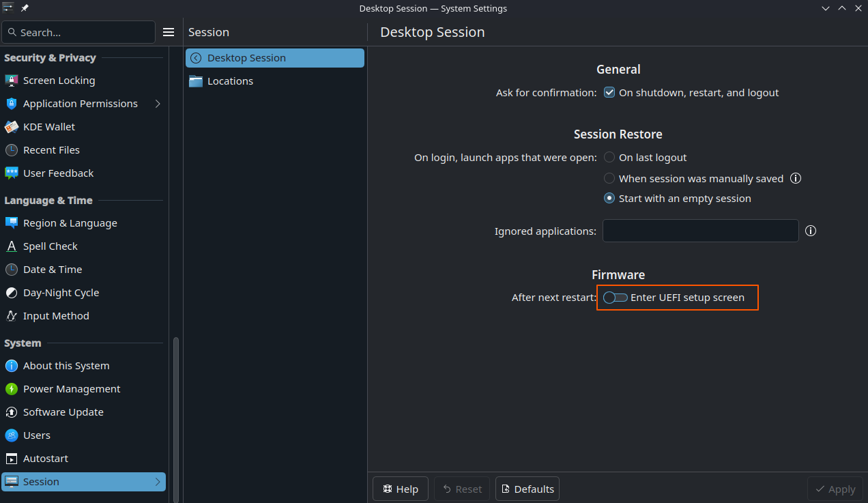Viewport: 868px width, 503px height.
Task: Expand the Application Permissions chevron
Action: (158, 104)
